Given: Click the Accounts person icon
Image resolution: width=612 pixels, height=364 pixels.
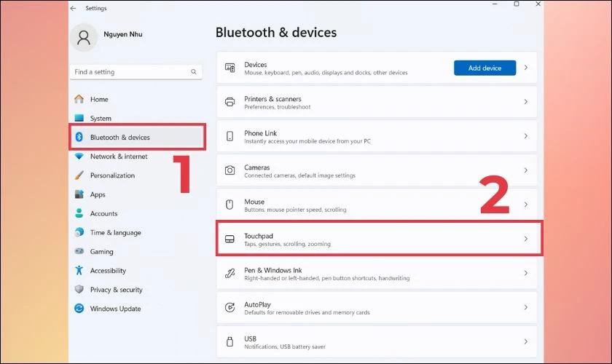Looking at the screenshot, I should [x=79, y=213].
